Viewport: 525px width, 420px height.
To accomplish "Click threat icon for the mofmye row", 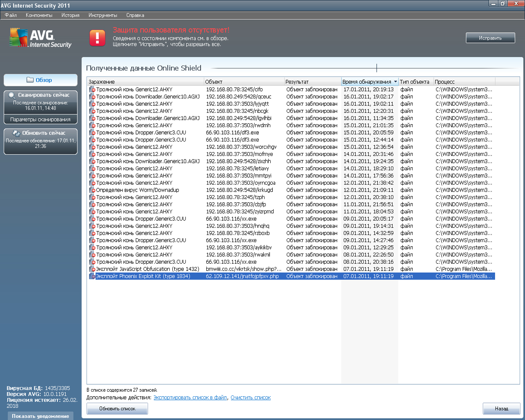I will pos(92,154).
